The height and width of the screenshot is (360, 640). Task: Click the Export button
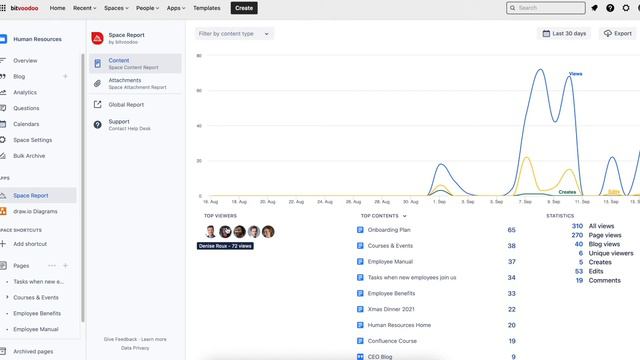pyautogui.click(x=617, y=33)
